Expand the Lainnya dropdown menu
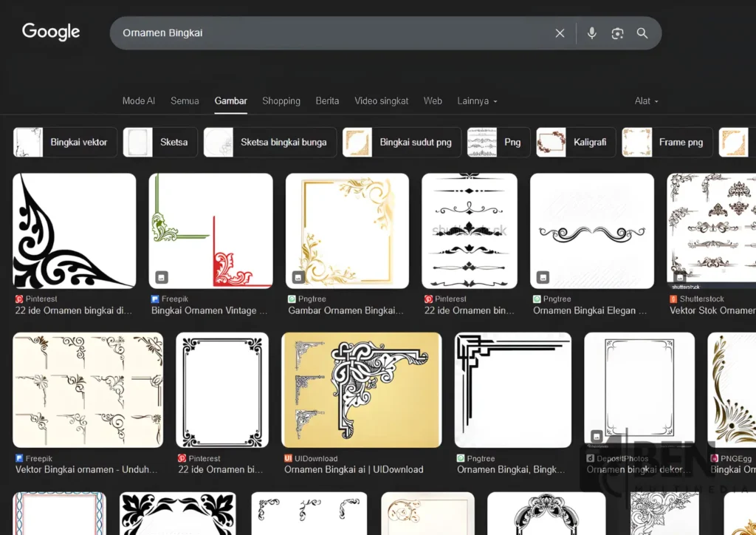Image resolution: width=756 pixels, height=535 pixels. tap(477, 101)
